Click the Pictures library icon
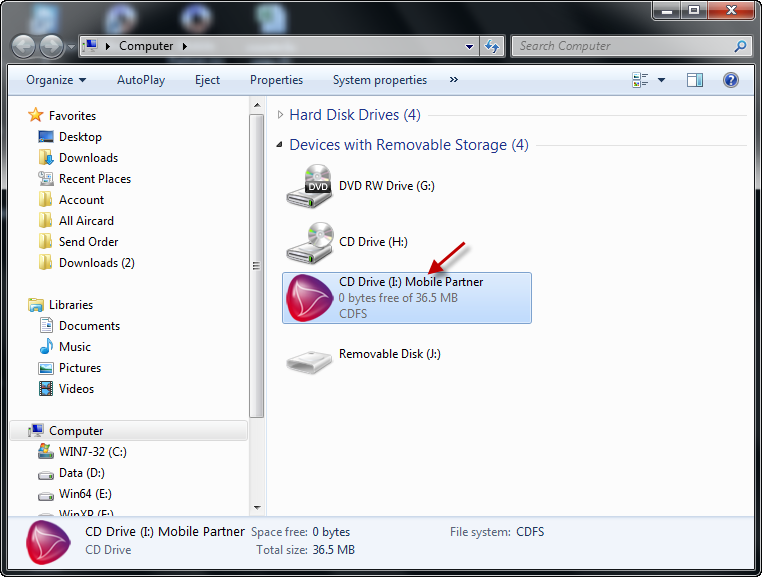The height and width of the screenshot is (577, 762). [46, 368]
